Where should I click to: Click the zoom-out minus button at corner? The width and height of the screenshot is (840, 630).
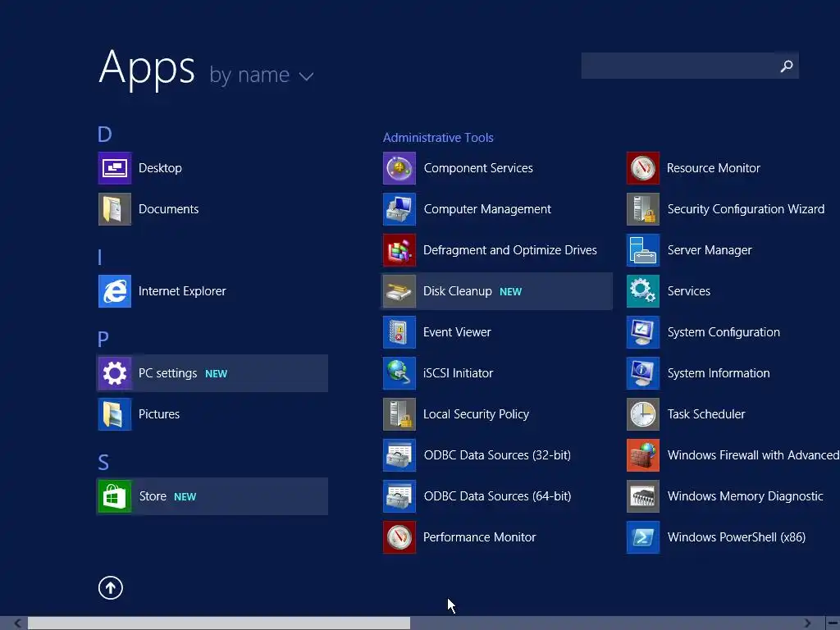point(833,623)
